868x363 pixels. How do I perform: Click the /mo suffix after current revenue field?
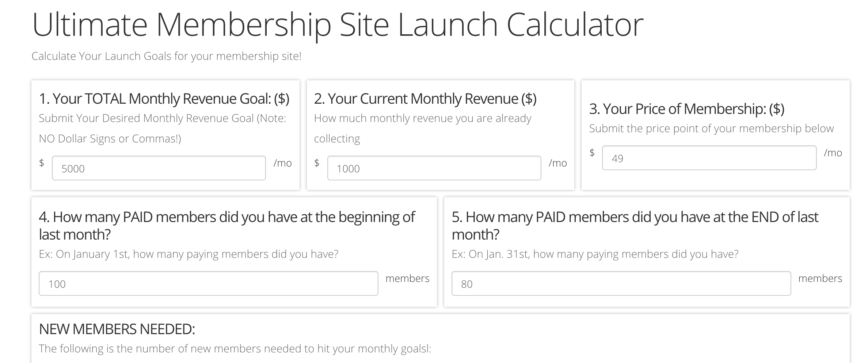(x=557, y=163)
